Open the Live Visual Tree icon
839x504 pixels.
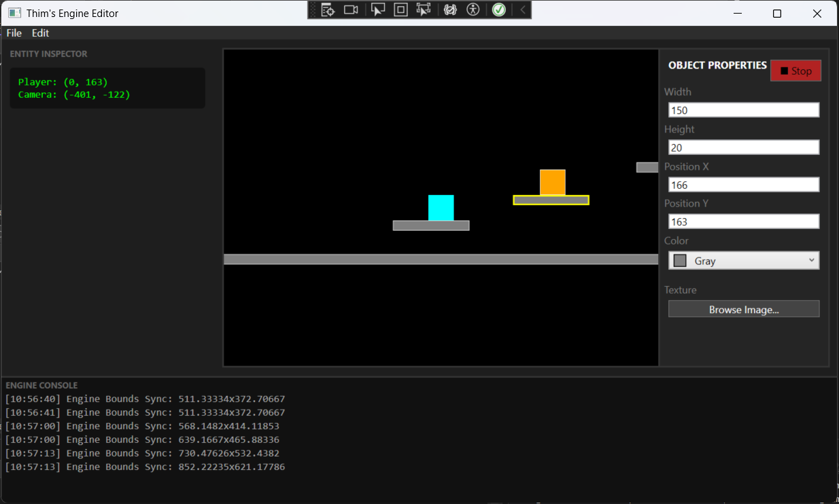coord(328,10)
